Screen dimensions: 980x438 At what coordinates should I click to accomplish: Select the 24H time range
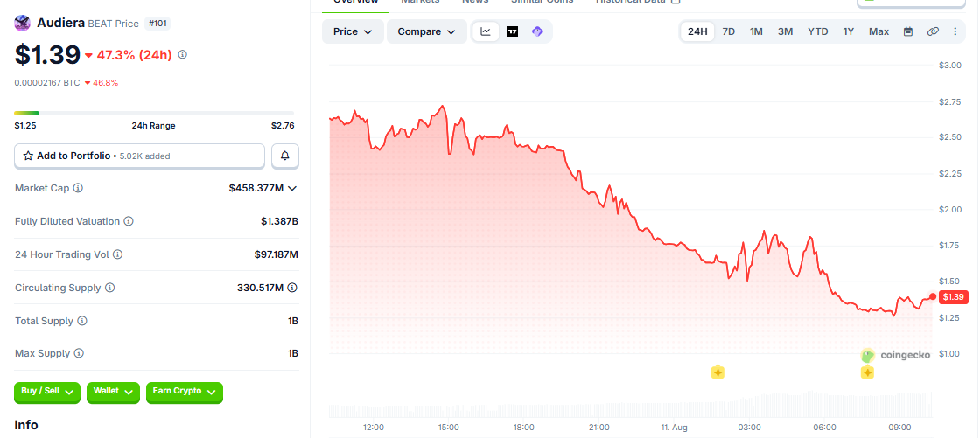697,31
